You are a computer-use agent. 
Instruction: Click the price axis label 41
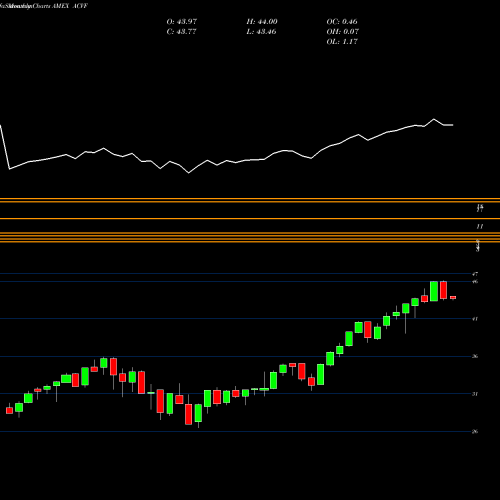tap(475, 319)
